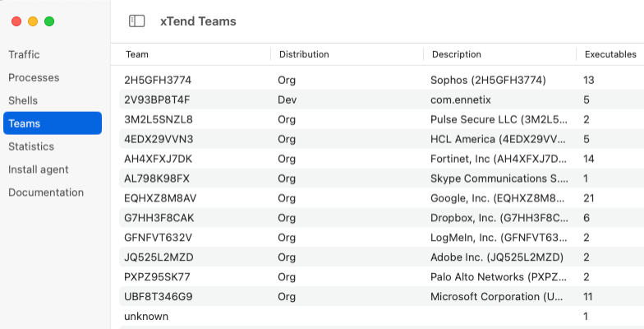The width and height of the screenshot is (644, 329).
Task: Select team row 2V93BP8T4F
Action: pos(381,100)
